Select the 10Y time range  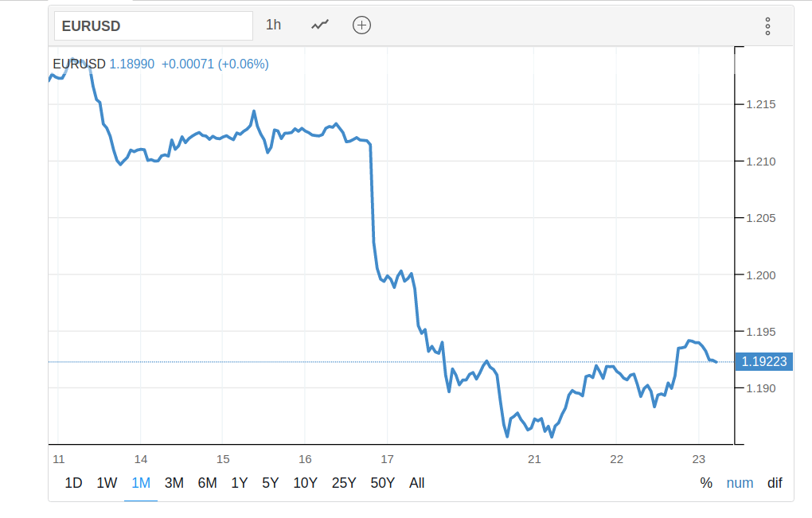[x=305, y=483]
